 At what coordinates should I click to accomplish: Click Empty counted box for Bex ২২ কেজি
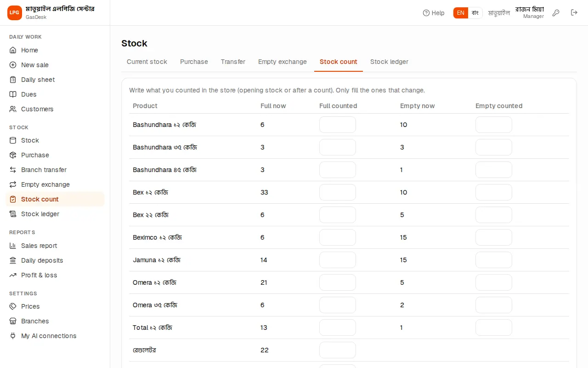point(494,215)
